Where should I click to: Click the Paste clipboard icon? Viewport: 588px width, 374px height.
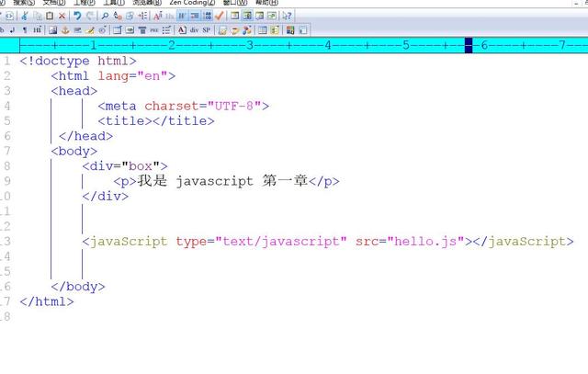click(50, 16)
